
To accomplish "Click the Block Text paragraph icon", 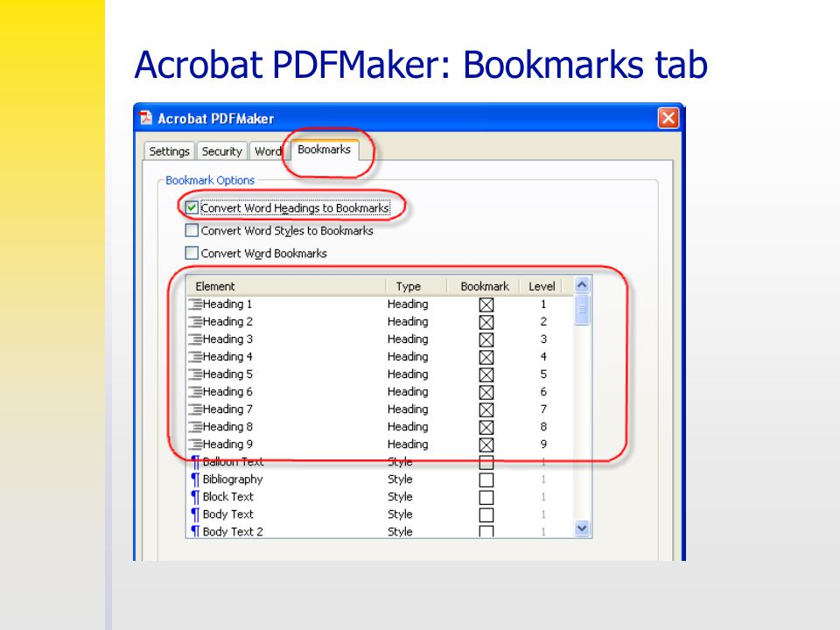I will (195, 497).
